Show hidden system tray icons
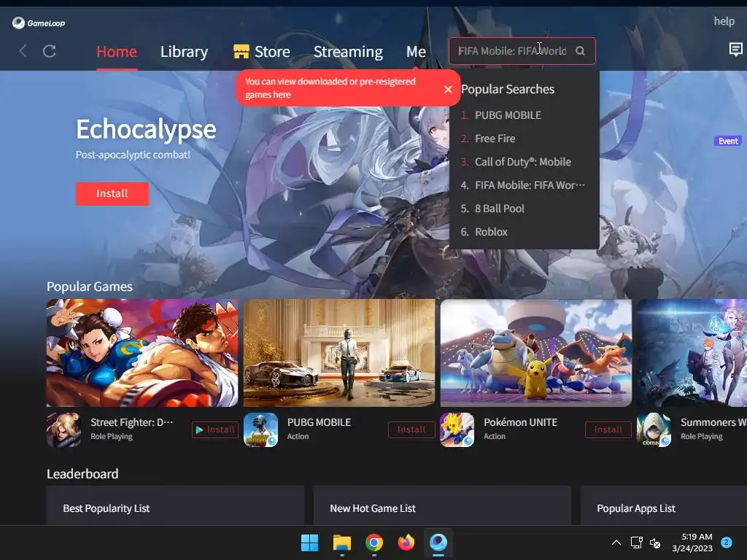This screenshot has width=747, height=560. coord(616,542)
